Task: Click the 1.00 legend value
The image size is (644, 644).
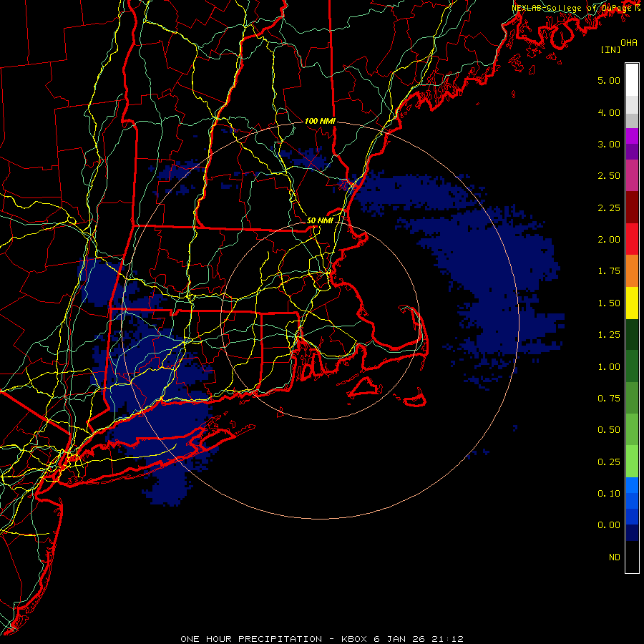Action: [609, 367]
